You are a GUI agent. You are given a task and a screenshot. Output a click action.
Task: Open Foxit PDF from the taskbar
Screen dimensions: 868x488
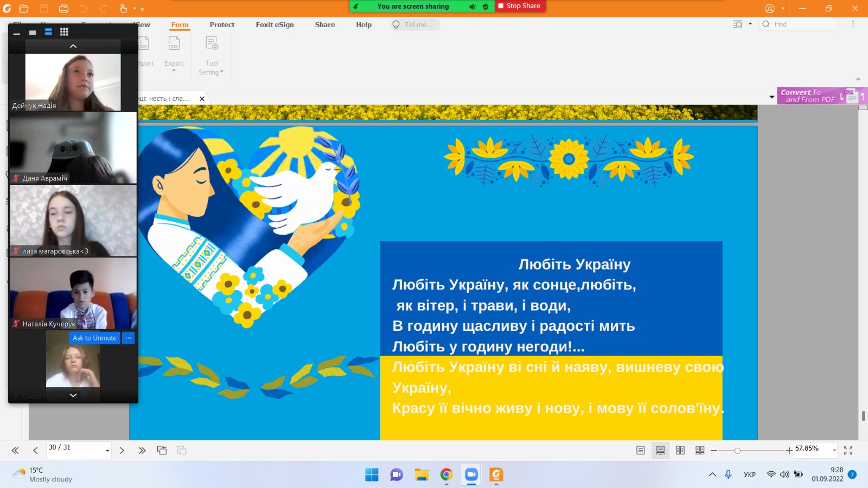point(496,475)
